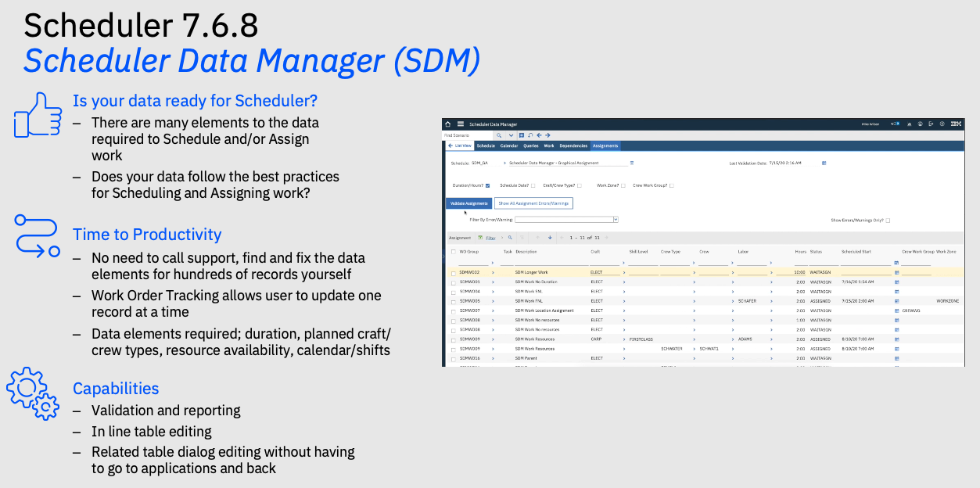The height and width of the screenshot is (488, 980).
Task: Expand the Find Scenario search options chevron
Action: tap(511, 135)
